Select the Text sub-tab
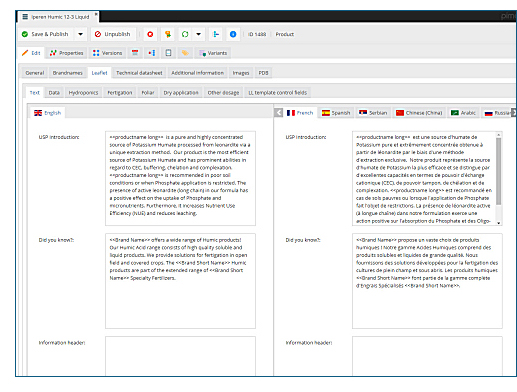The width and height of the screenshot is (517, 392). 35,93
